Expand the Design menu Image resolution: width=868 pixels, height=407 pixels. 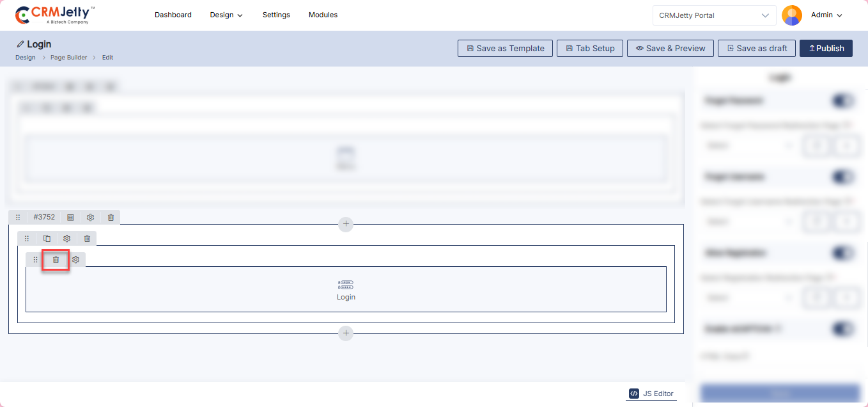pos(226,15)
